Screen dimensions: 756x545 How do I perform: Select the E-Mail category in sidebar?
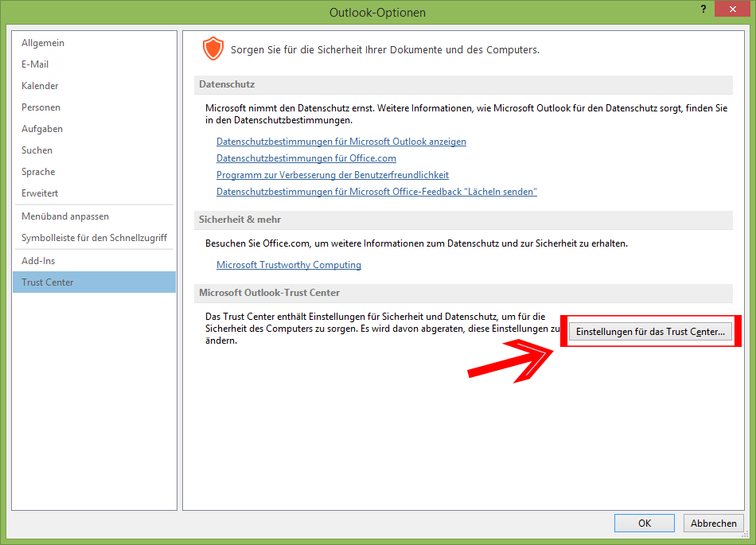[94, 64]
